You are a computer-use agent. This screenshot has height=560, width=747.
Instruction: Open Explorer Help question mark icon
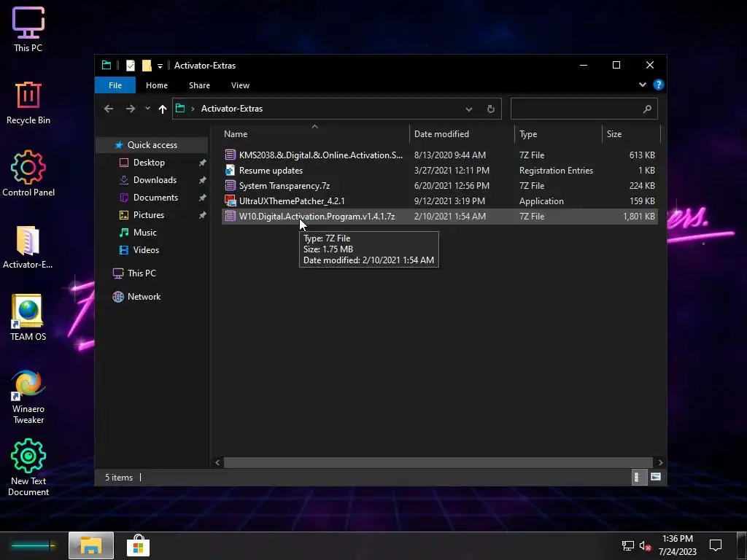tap(659, 85)
